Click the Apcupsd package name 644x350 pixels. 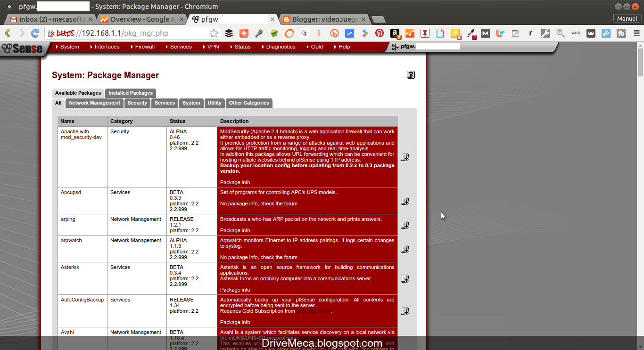71,192
